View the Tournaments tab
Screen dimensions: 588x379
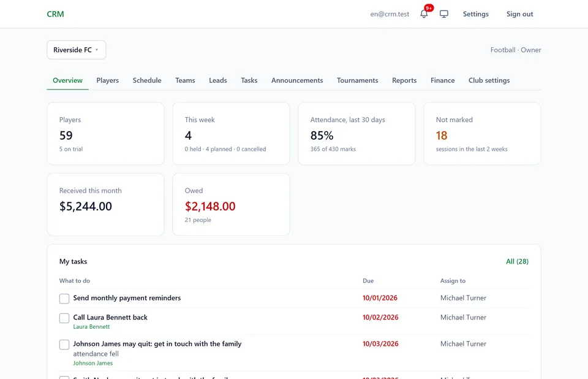[x=357, y=80]
